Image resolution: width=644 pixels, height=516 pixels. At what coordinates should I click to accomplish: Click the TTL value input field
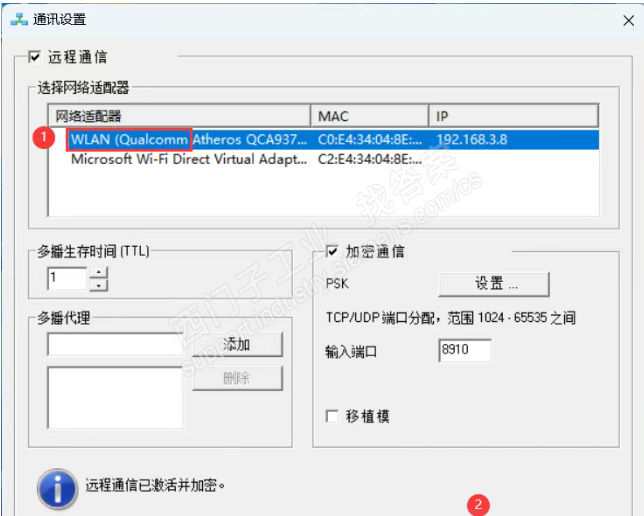pos(67,279)
